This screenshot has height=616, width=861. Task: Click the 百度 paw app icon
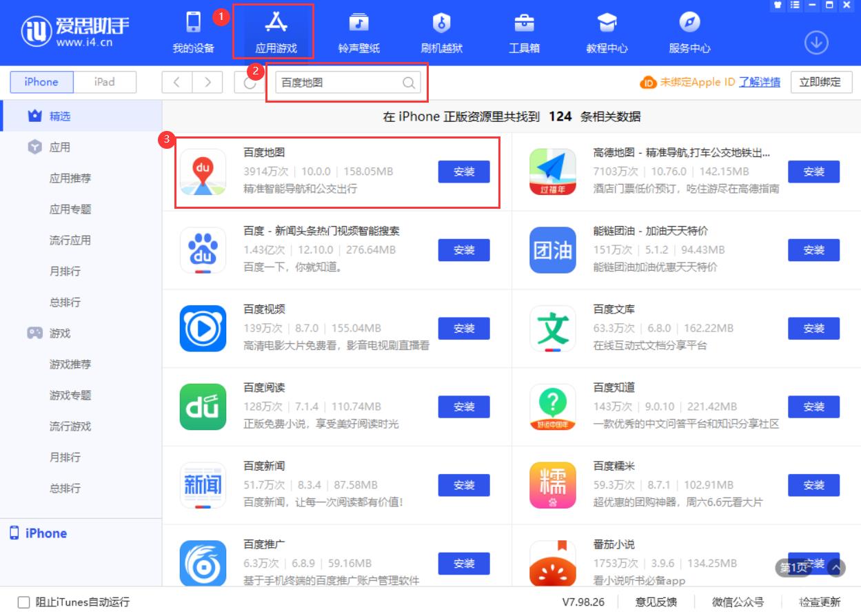pos(203,250)
